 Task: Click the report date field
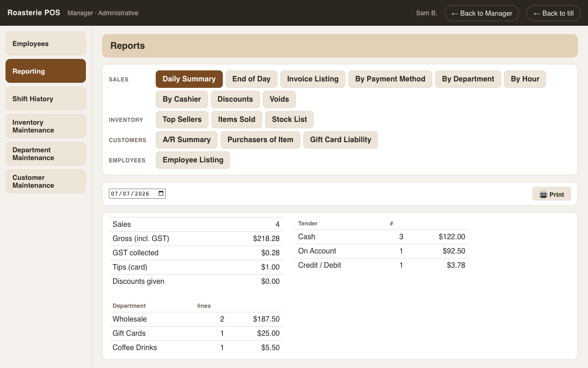point(137,194)
